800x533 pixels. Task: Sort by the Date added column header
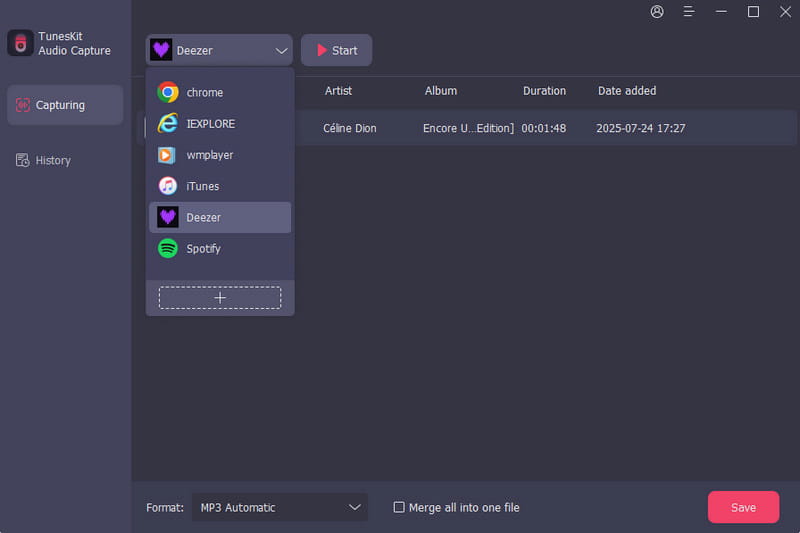point(627,91)
